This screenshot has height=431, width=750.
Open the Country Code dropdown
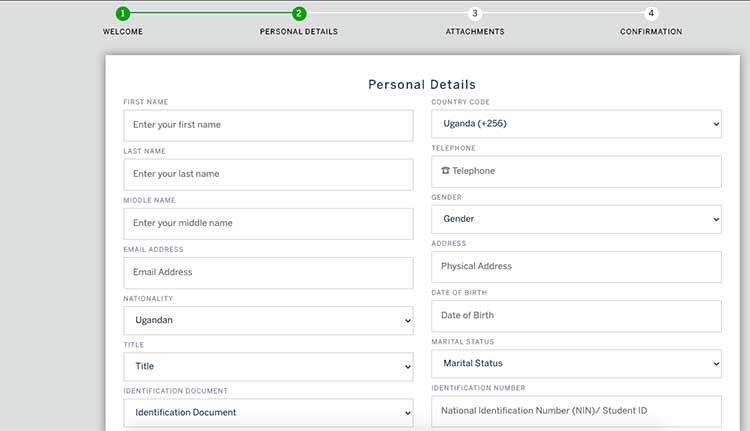[x=576, y=124]
